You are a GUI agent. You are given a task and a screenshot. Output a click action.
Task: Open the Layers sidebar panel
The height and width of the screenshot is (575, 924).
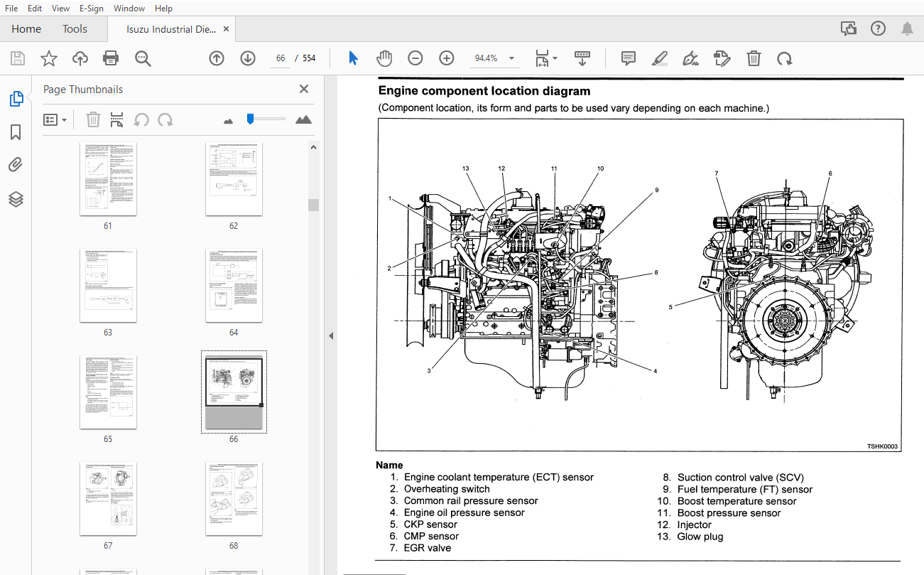click(x=16, y=199)
